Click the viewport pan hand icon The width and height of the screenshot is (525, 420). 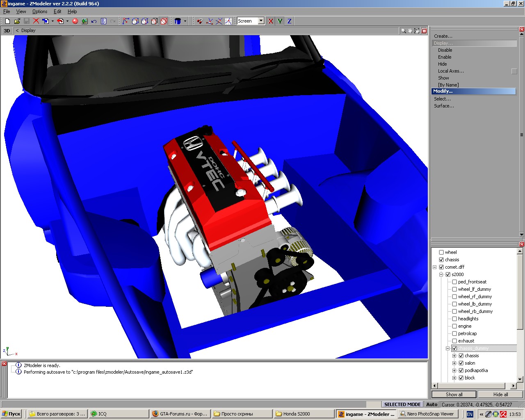tap(410, 31)
